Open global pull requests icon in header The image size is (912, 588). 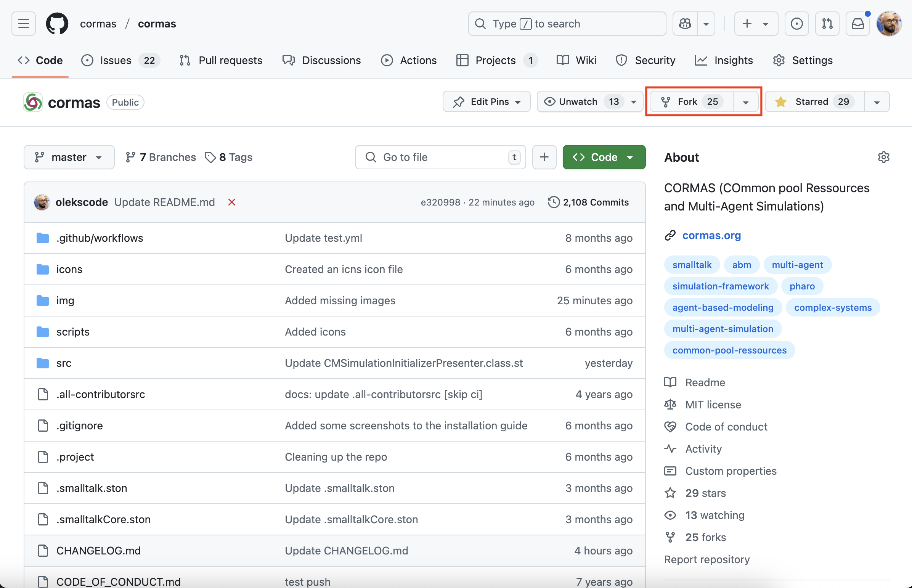pyautogui.click(x=827, y=24)
